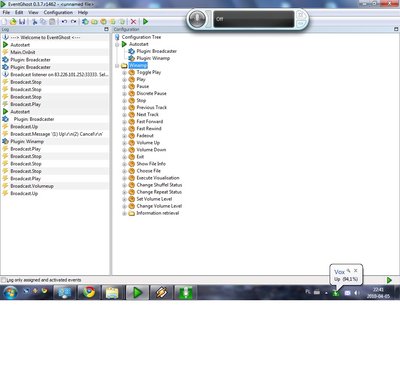
Task: Click the Add Macro toolbar icon
Action: [103, 22]
